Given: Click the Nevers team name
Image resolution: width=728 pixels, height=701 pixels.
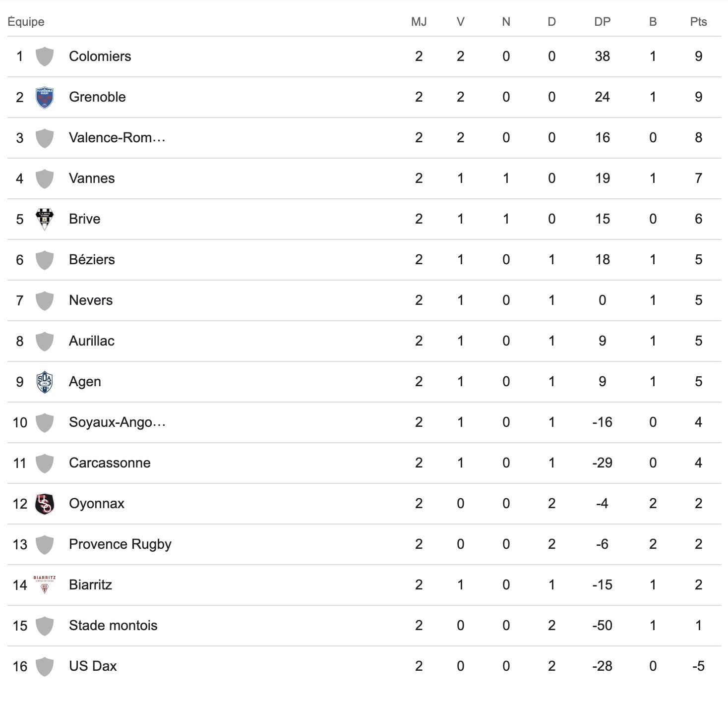Looking at the screenshot, I should pyautogui.click(x=91, y=300).
